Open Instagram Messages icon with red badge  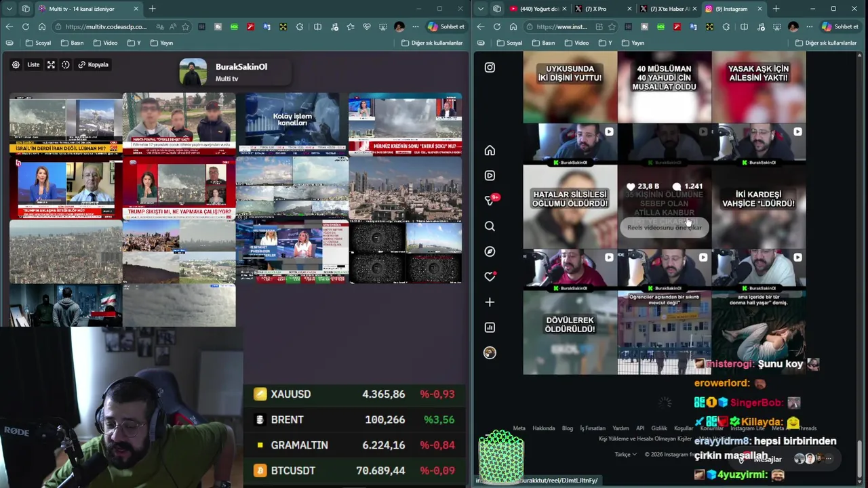[490, 201]
